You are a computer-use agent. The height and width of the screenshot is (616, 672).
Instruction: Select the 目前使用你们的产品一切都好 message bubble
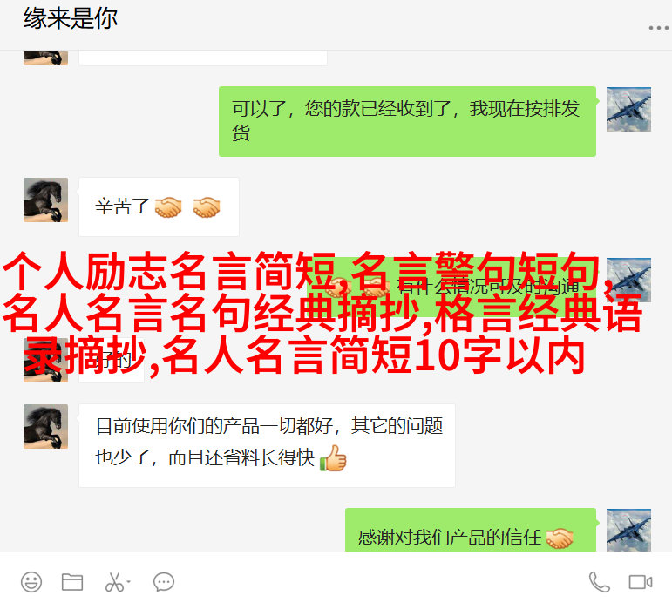point(267,445)
